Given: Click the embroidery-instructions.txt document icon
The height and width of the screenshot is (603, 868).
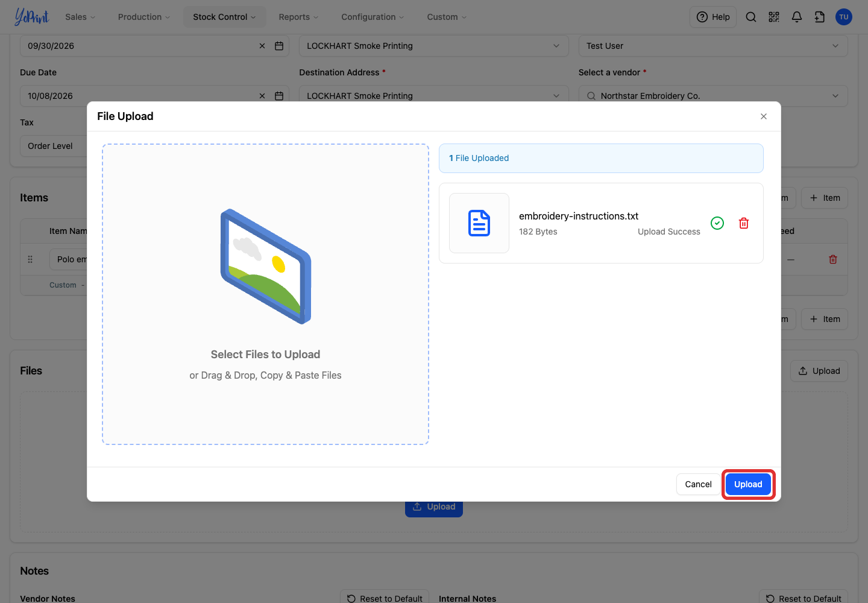Looking at the screenshot, I should click(x=479, y=223).
